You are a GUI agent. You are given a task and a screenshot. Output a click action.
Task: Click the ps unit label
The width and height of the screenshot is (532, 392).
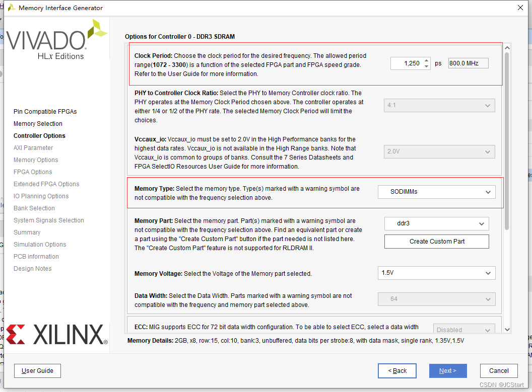pos(438,63)
